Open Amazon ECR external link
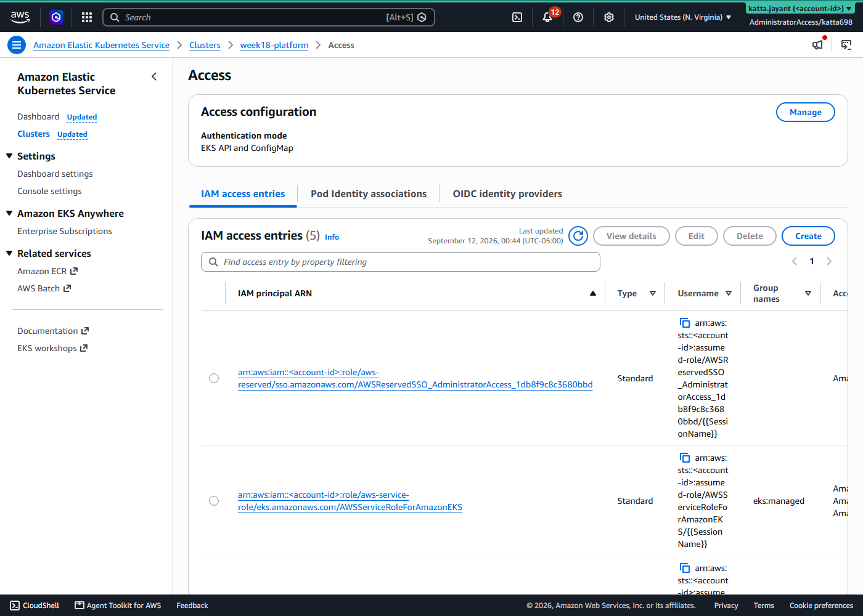The height and width of the screenshot is (616, 863). 47,271
